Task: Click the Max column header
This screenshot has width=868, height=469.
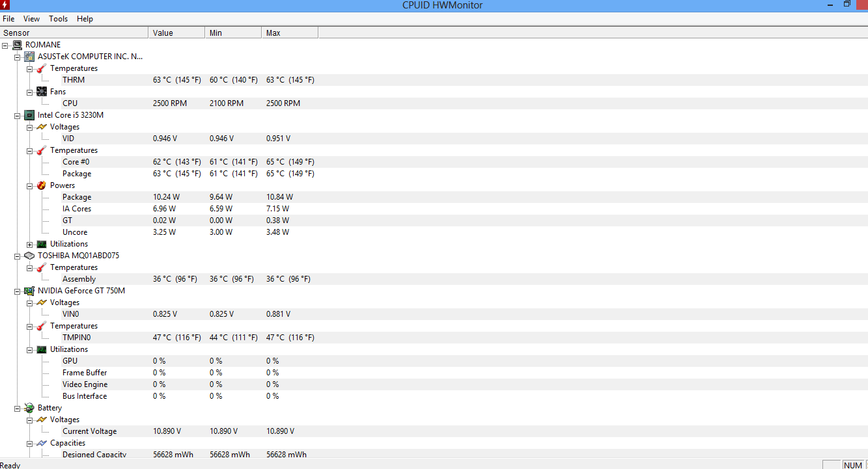Action: pos(290,33)
